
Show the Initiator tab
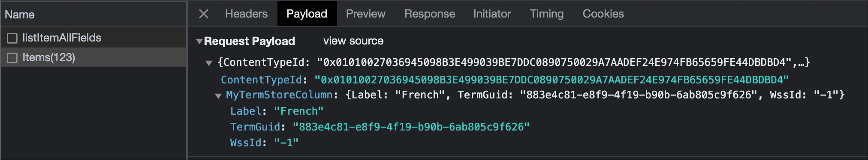tap(492, 14)
